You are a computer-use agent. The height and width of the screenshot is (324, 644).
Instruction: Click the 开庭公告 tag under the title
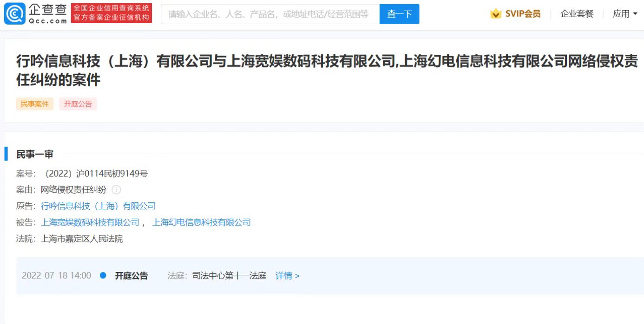click(x=78, y=104)
